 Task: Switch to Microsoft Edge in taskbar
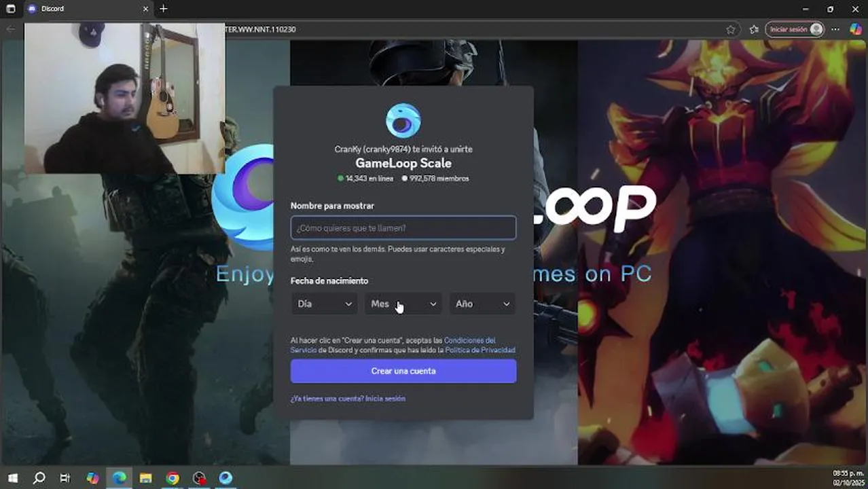coord(119,478)
